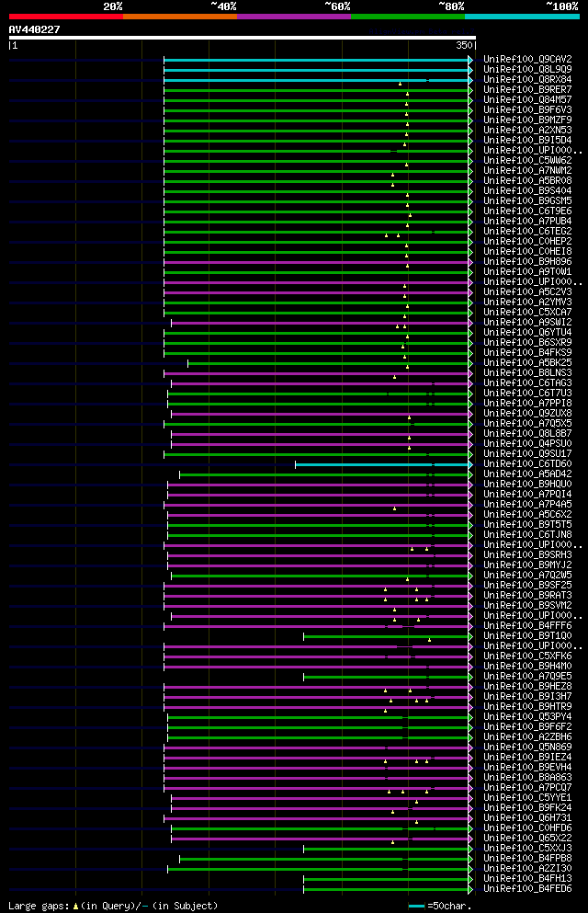Select the UniRef100_A7PPI8 label
588x913 pixels.
[x=527, y=403]
